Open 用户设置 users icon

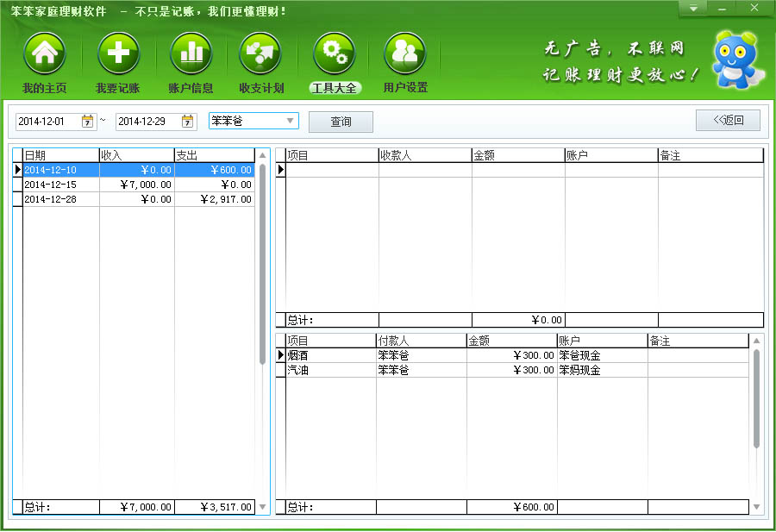coord(405,54)
